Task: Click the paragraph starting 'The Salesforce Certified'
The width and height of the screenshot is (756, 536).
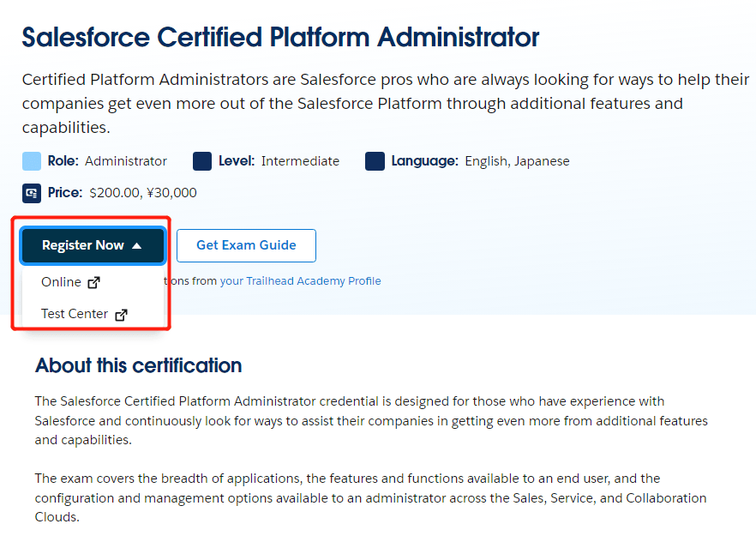Action: point(370,420)
